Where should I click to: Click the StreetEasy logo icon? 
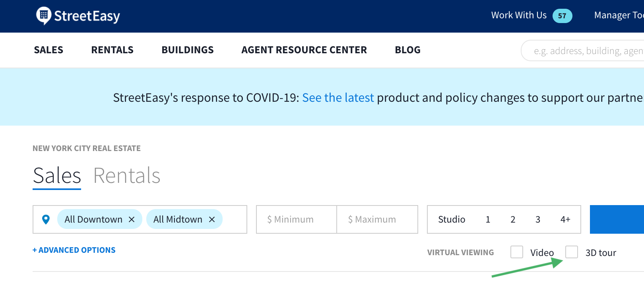click(x=44, y=16)
